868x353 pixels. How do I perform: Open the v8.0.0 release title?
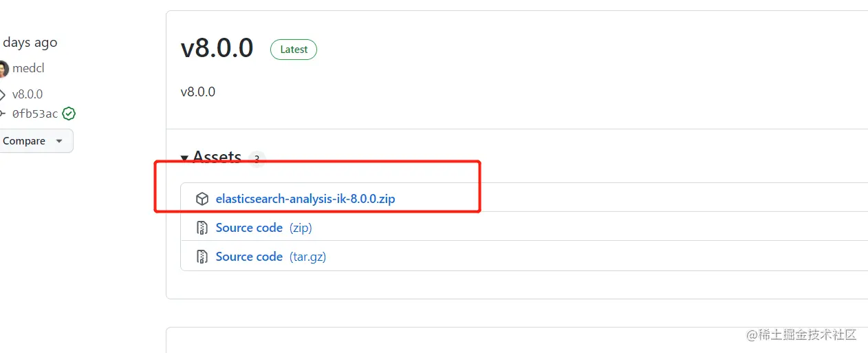217,49
